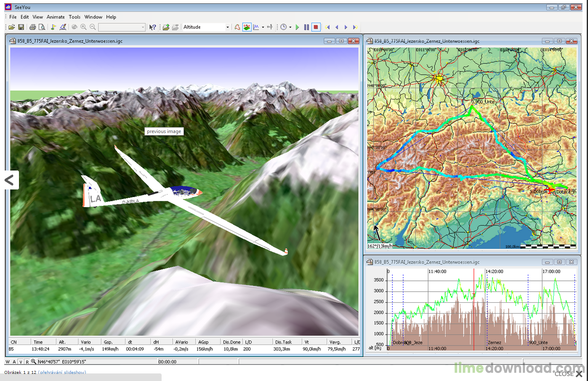Open the Tools menu
This screenshot has height=381, width=588.
(74, 17)
